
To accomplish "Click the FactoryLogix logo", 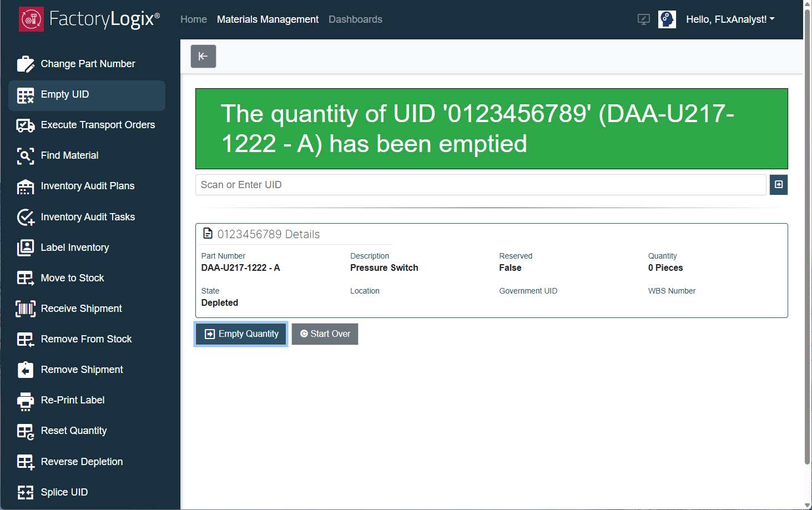I will coord(89,19).
